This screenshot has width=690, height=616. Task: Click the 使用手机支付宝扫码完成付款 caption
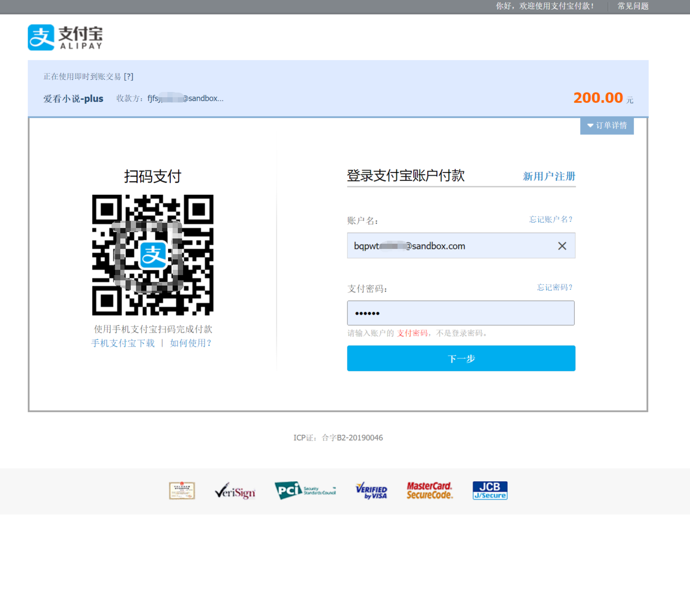coord(153,329)
